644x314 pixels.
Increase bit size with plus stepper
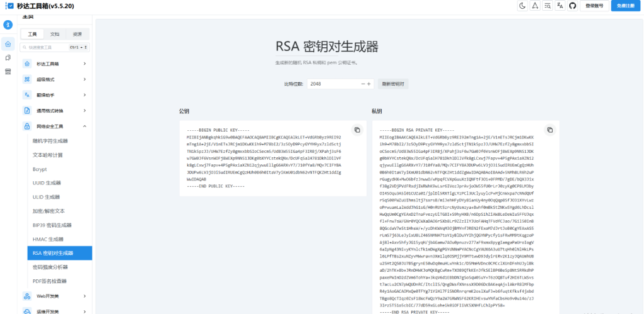[x=369, y=84]
